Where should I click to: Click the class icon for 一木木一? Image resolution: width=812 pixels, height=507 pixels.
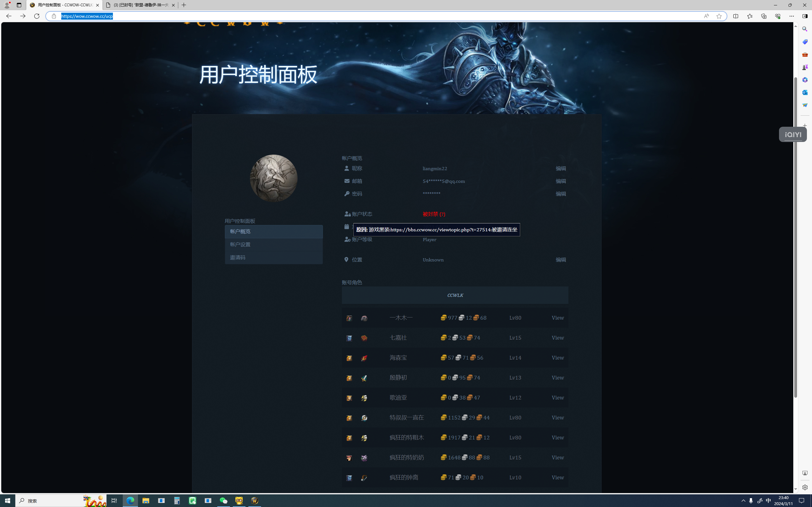(364, 318)
